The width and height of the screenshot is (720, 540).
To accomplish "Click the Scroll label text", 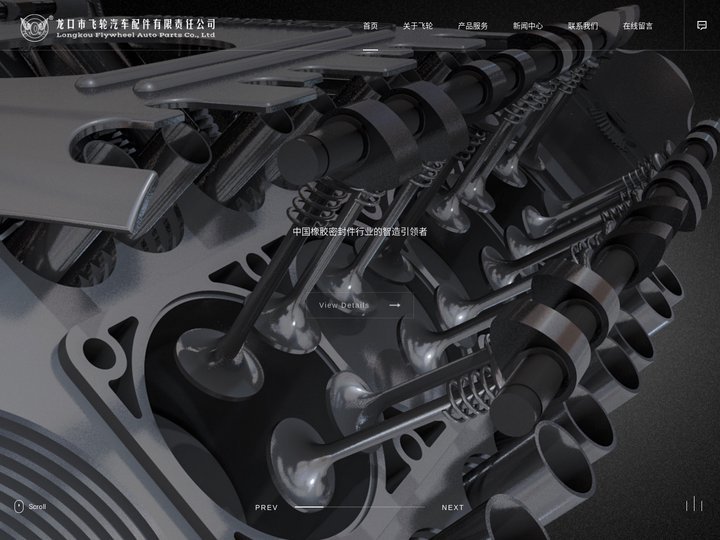I will click(x=37, y=506).
